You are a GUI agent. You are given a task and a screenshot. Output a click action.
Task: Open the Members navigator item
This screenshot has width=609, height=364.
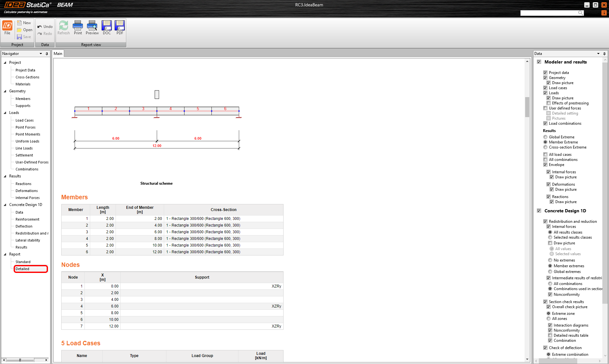(x=23, y=99)
